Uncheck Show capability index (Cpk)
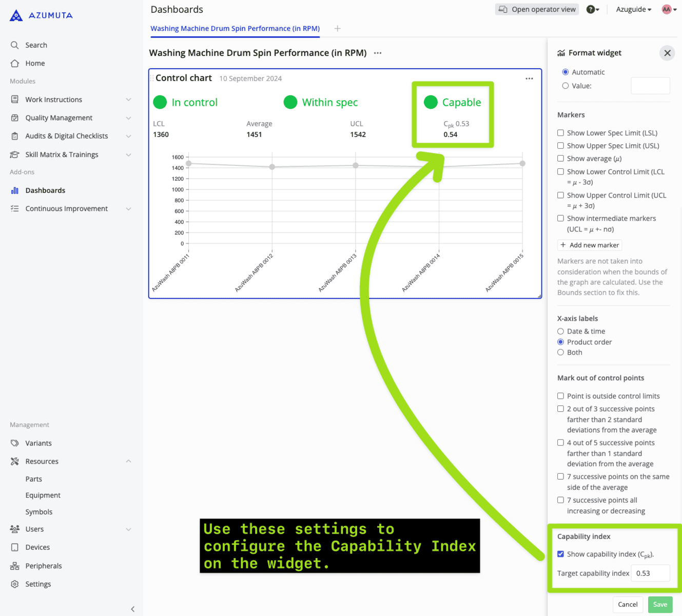682x616 pixels. [x=560, y=554]
